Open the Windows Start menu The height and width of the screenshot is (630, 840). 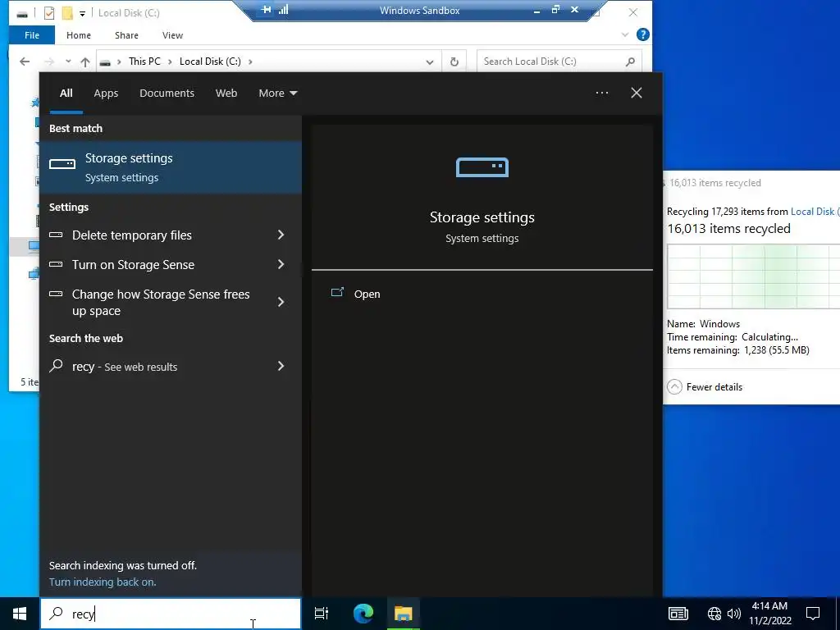point(20,614)
